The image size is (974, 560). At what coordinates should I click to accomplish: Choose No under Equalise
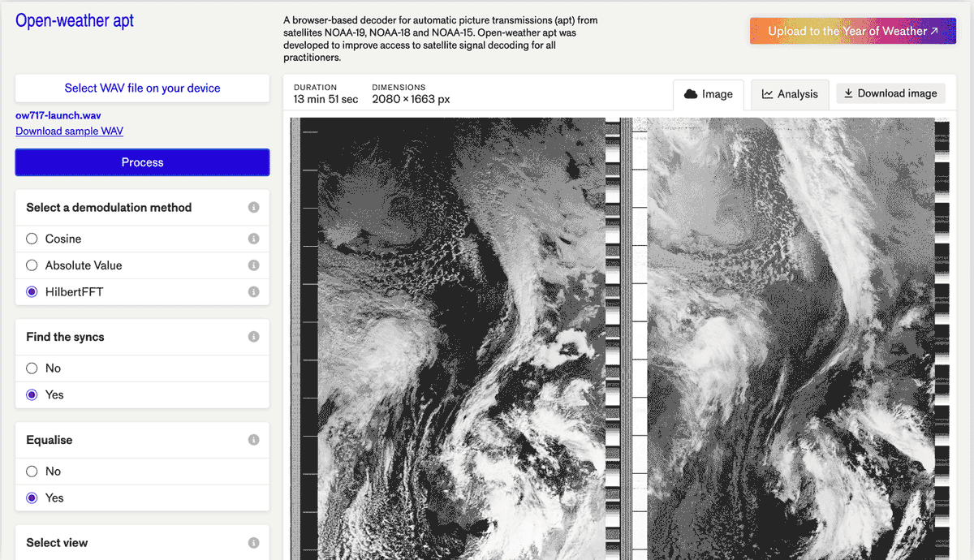click(x=32, y=472)
